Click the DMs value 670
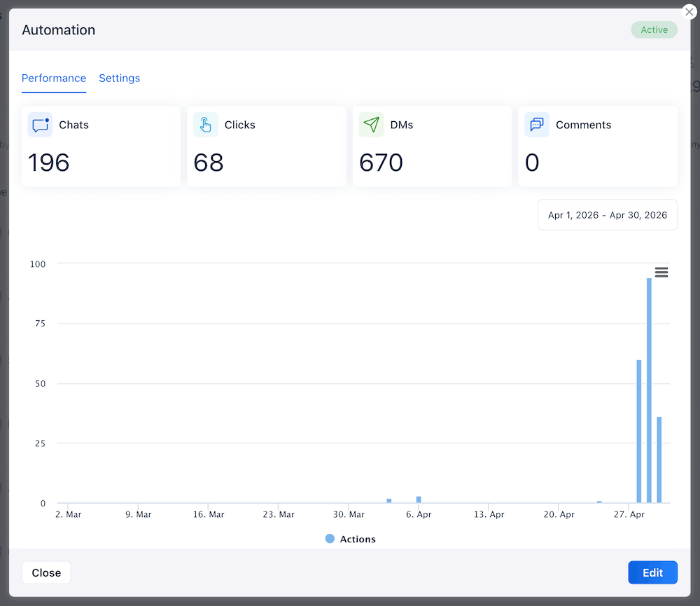Image resolution: width=700 pixels, height=606 pixels. point(381,163)
